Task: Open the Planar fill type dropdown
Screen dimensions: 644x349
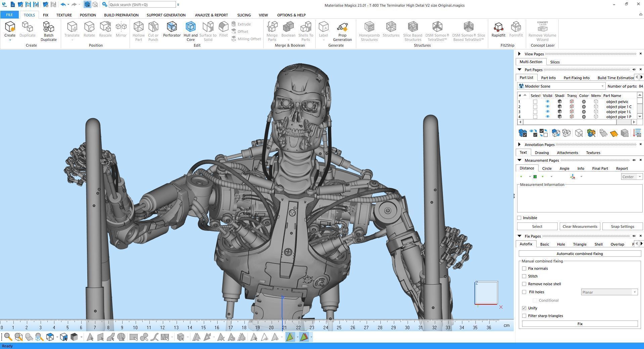Action: 609,292
